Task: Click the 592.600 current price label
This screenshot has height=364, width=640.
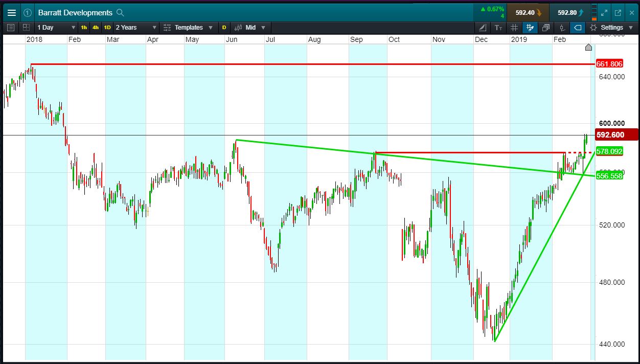Action: 617,135
